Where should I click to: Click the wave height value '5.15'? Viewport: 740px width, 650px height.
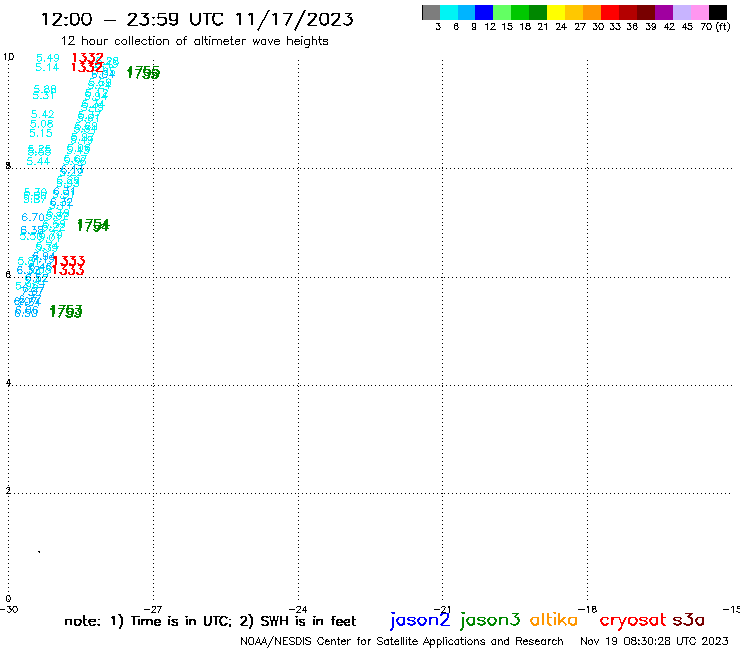pyautogui.click(x=41, y=133)
